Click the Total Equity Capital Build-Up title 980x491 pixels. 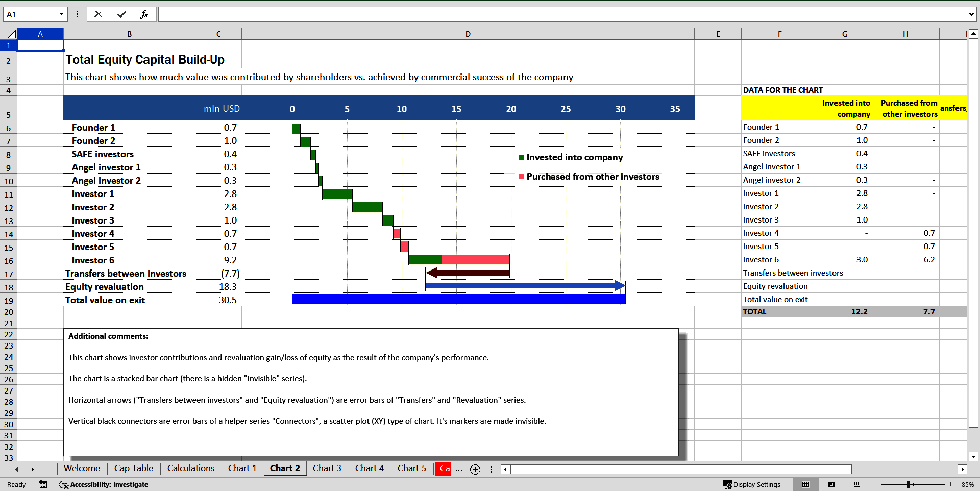145,60
